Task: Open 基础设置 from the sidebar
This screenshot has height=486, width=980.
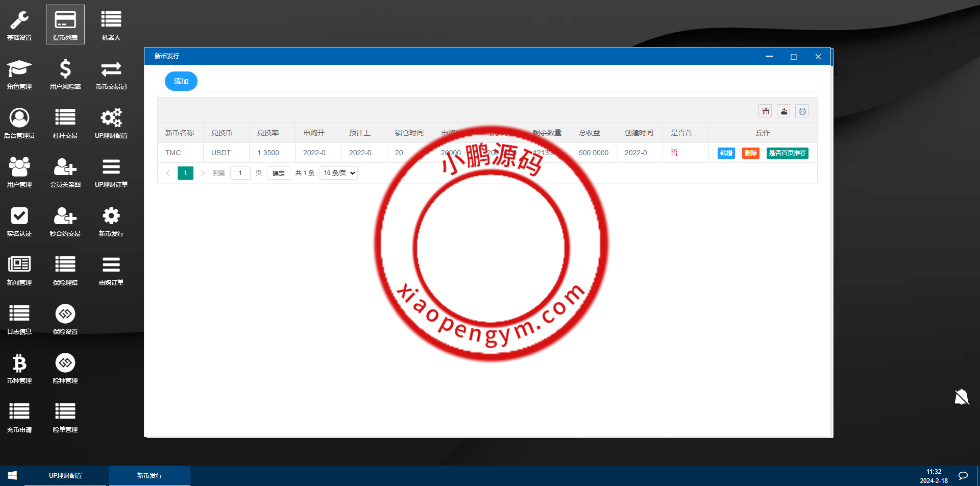Action: (19, 23)
